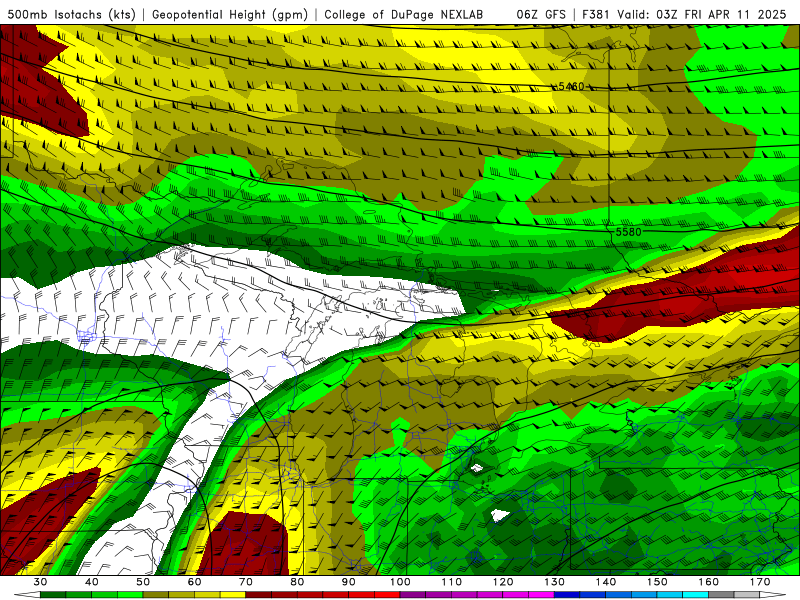This screenshot has height=600, width=800.
Task: Click the magenta colorbar swatch before 130
Action: pyautogui.click(x=541, y=595)
